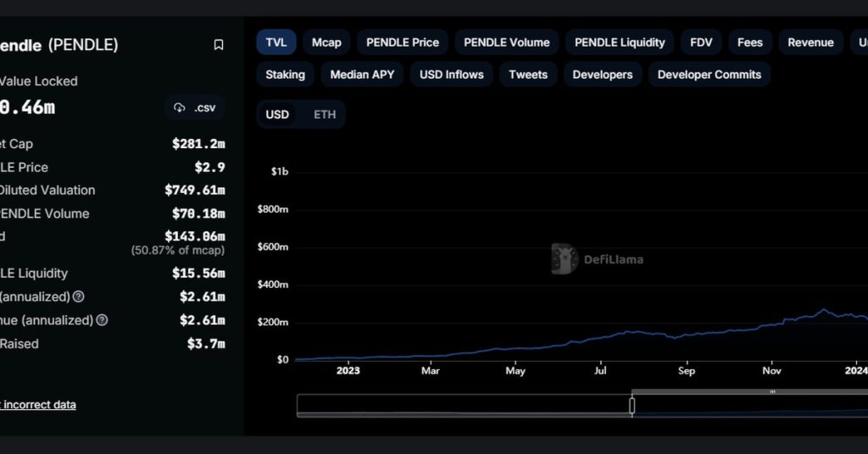Click the DefiLlama logo watermark on chart
This screenshot has height=454, width=868.
tap(597, 259)
